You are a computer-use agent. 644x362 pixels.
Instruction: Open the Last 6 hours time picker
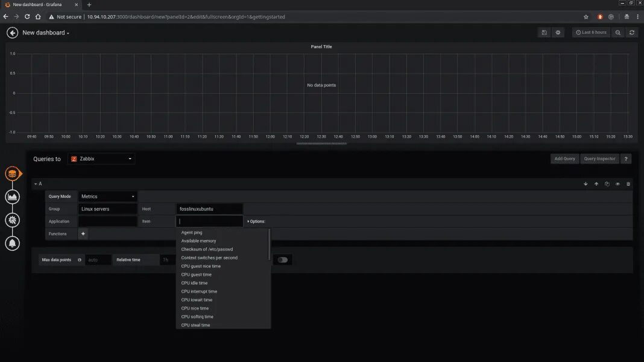pos(591,33)
